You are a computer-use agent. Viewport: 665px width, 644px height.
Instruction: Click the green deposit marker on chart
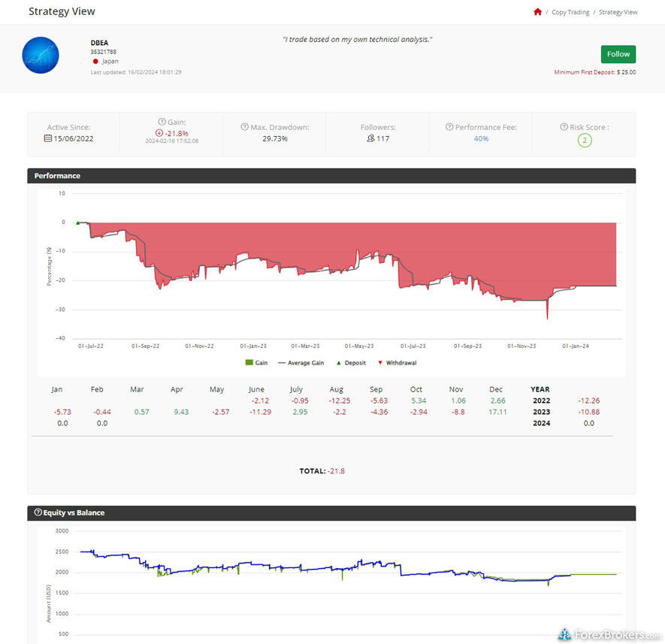(77, 222)
